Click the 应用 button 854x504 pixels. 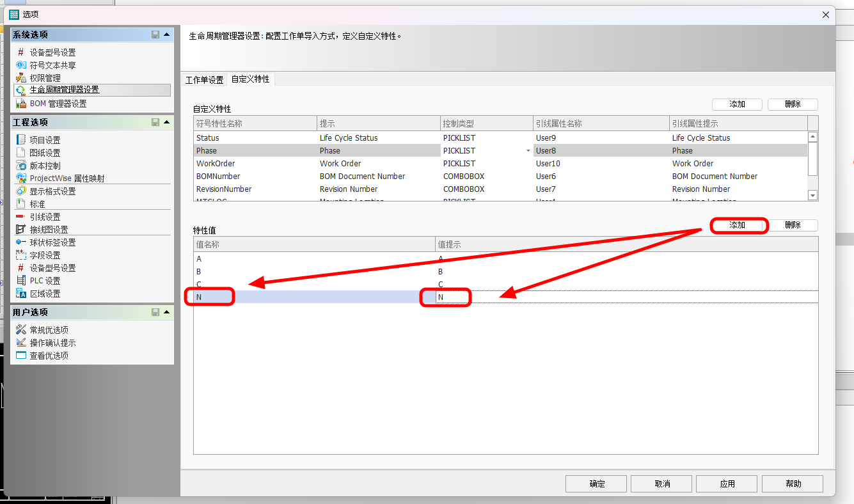pyautogui.click(x=727, y=484)
